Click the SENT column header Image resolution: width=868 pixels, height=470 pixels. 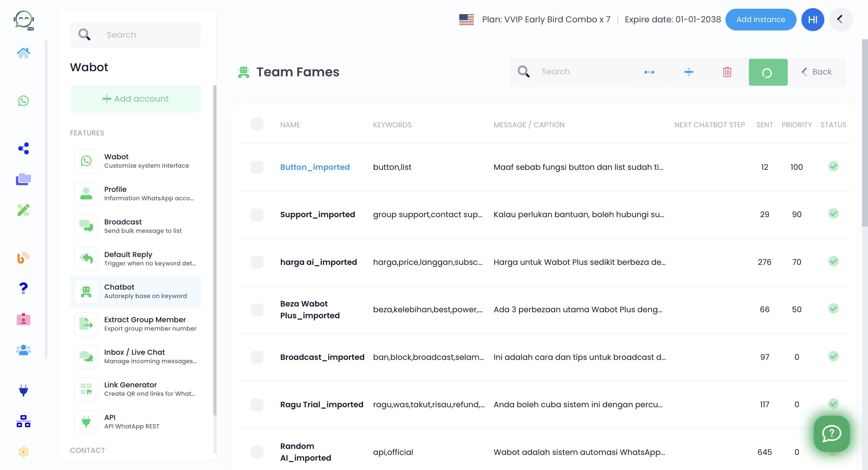tap(764, 125)
